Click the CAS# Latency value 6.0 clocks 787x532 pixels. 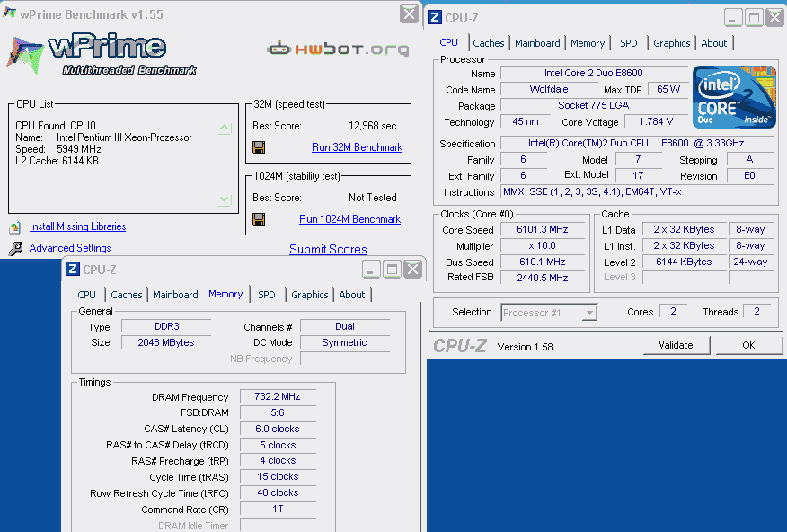[278, 429]
